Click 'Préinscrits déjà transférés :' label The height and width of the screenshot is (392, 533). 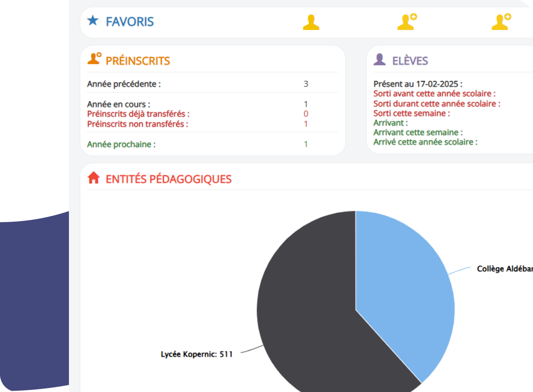click(x=138, y=114)
